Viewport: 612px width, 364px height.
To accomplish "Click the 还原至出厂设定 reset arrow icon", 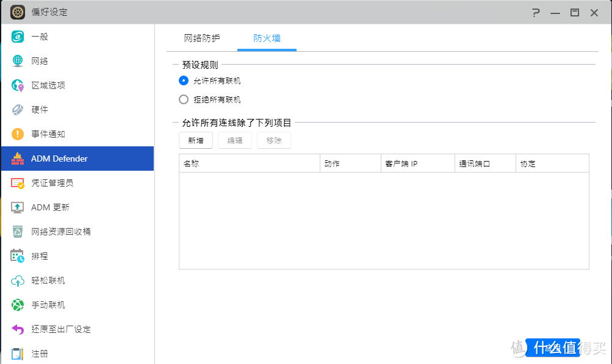I will (x=18, y=329).
